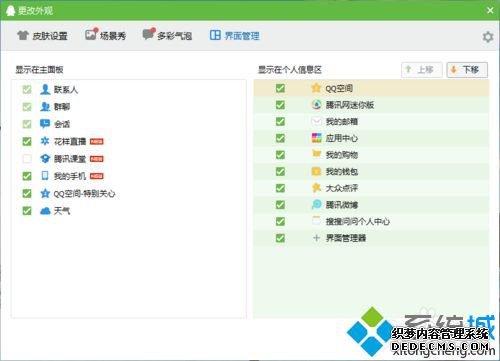
Task: Click the 会话 chat bubble icon
Action: (45, 124)
